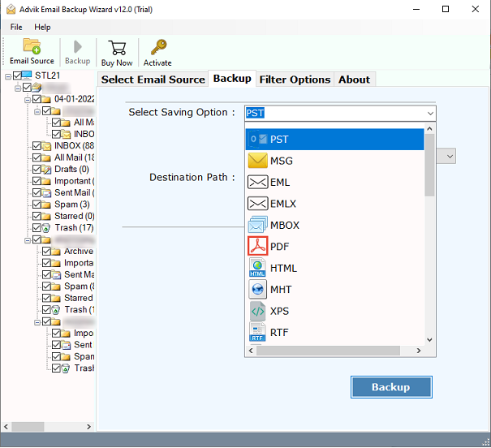Click the Backup play icon in toolbar
This screenshot has height=448, width=491.
pyautogui.click(x=77, y=47)
